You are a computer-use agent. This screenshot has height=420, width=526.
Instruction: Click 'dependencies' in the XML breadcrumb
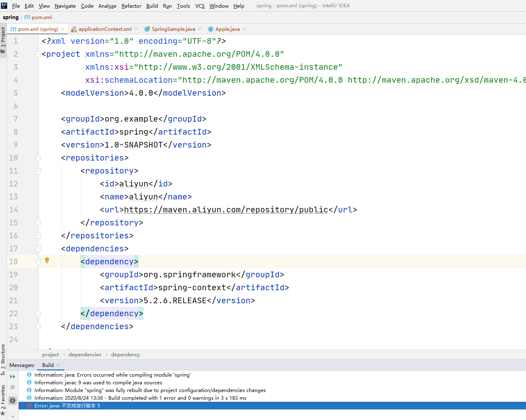click(x=85, y=355)
